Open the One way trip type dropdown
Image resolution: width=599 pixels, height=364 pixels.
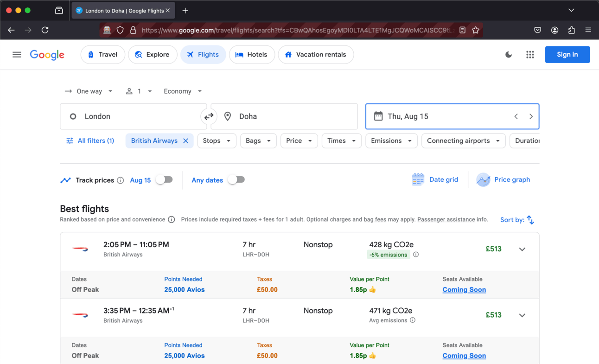[x=89, y=91]
